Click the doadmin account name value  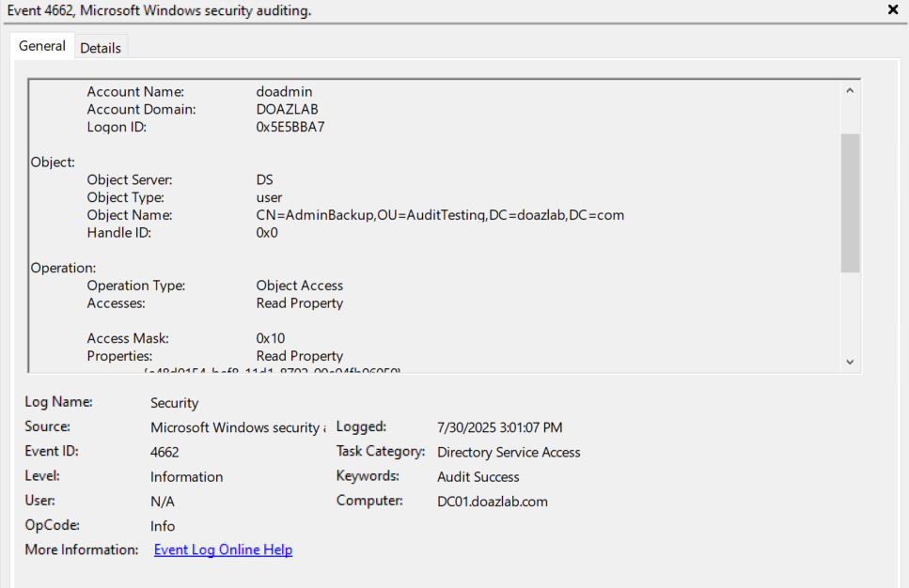click(x=284, y=92)
